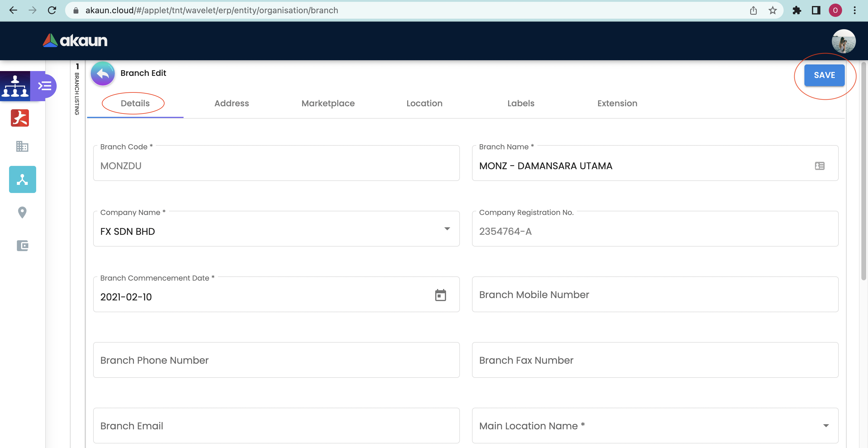Click the red running figure icon

click(20, 118)
